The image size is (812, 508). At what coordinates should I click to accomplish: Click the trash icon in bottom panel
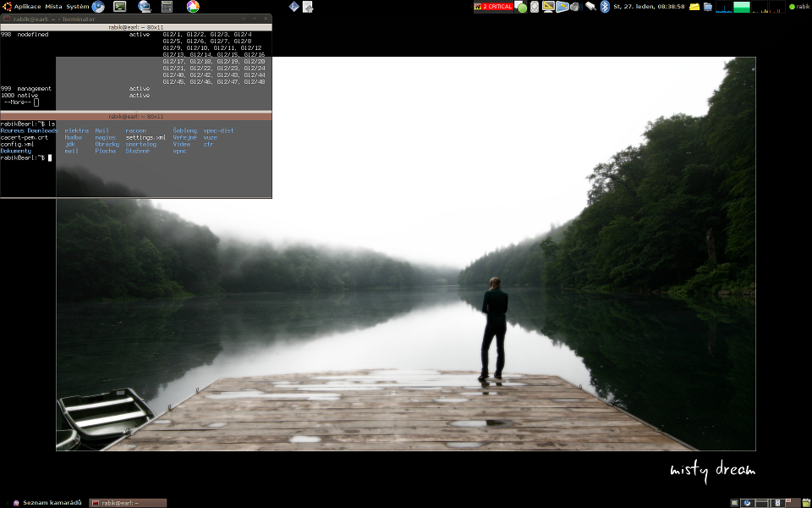(804, 503)
